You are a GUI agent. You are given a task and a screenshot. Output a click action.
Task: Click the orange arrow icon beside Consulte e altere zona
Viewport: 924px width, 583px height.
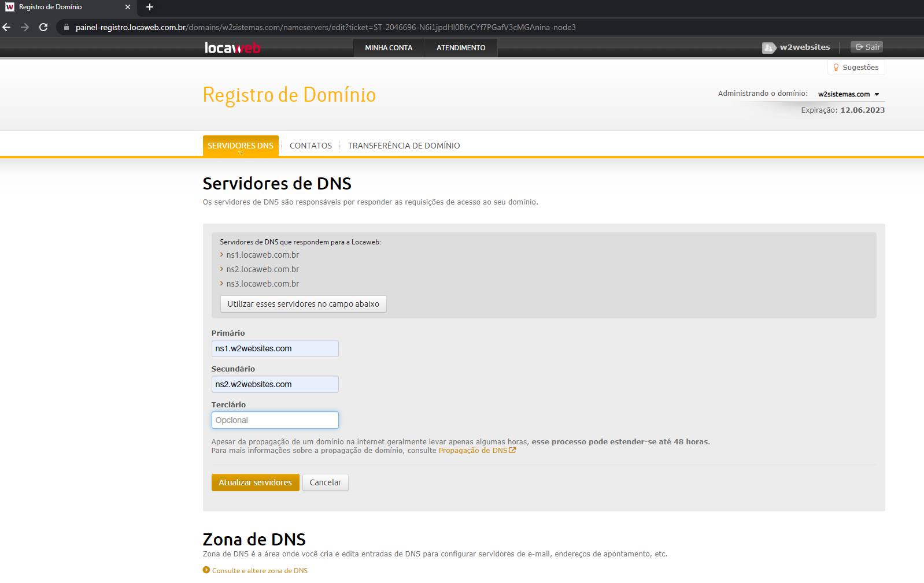[x=206, y=570]
